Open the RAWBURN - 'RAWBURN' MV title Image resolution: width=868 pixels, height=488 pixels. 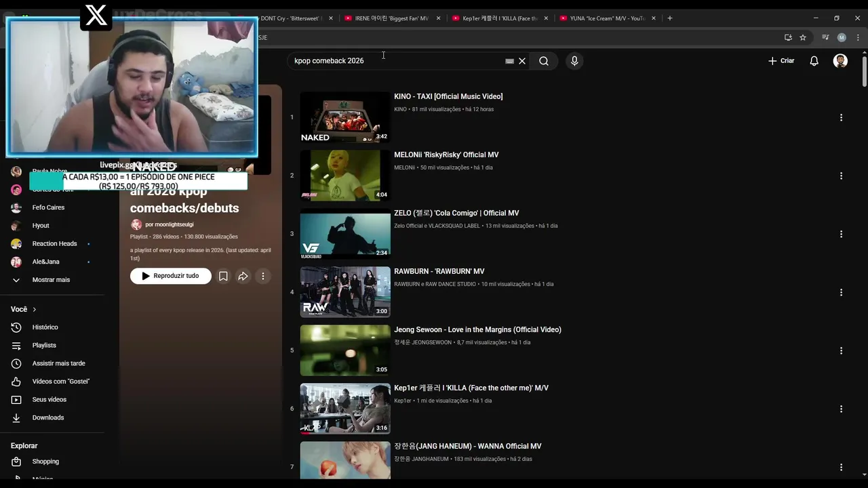click(439, 272)
